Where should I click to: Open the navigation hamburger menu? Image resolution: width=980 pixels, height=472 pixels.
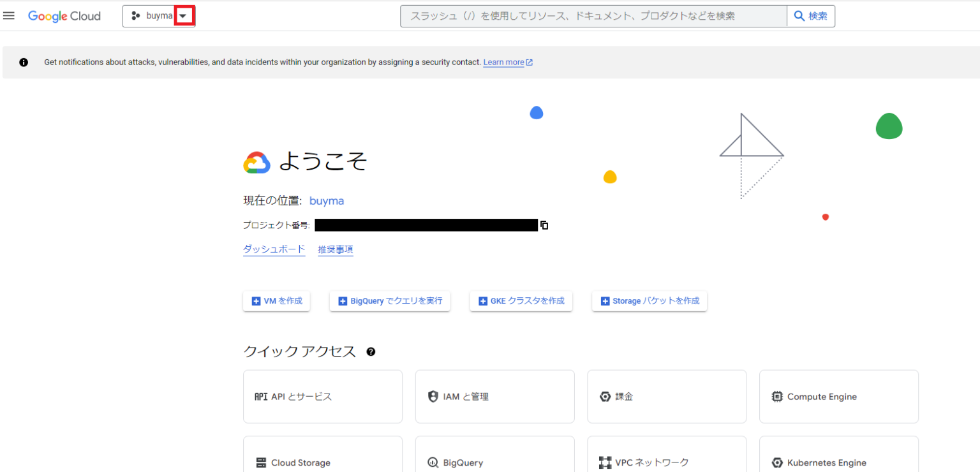9,15
